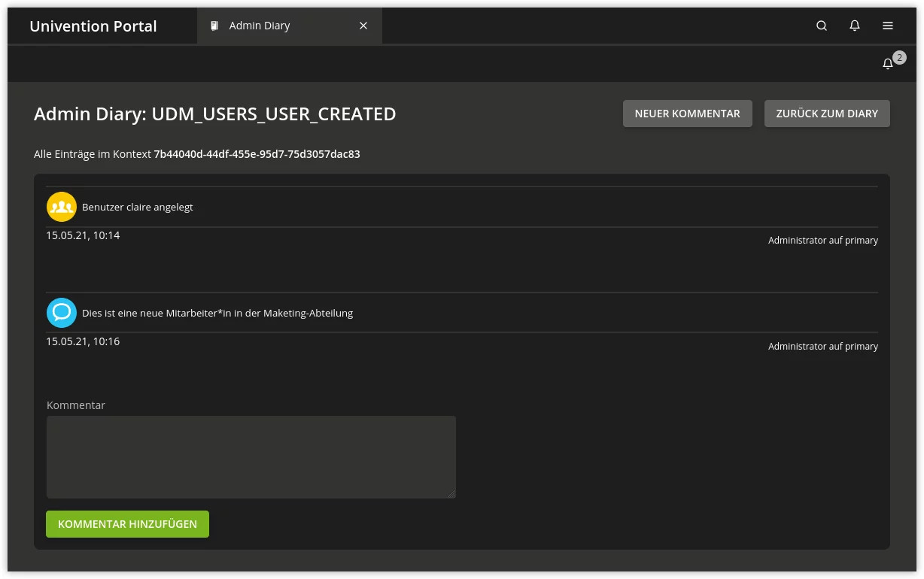Show the 2 pending notifications bell
The height and width of the screenshot is (579, 924).
888,64
